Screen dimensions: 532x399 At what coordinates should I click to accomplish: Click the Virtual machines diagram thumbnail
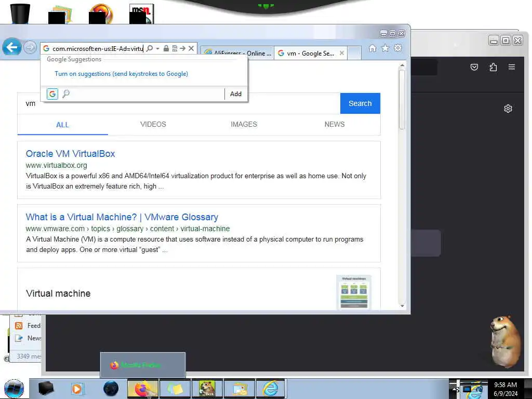coord(354,292)
